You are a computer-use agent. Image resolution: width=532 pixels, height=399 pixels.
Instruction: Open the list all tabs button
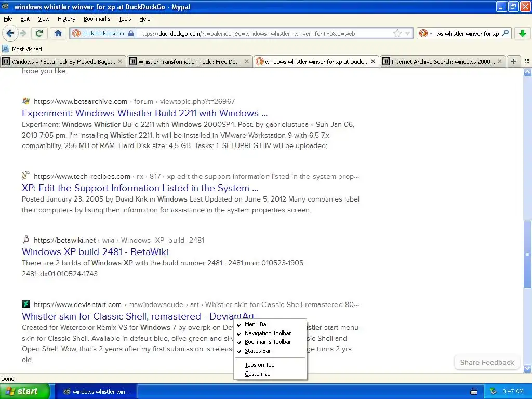[527, 61]
